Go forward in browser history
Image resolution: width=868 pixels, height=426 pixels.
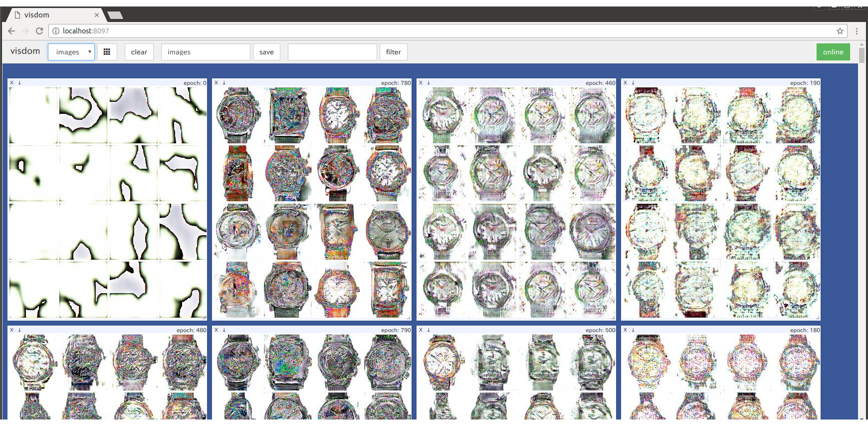[25, 31]
